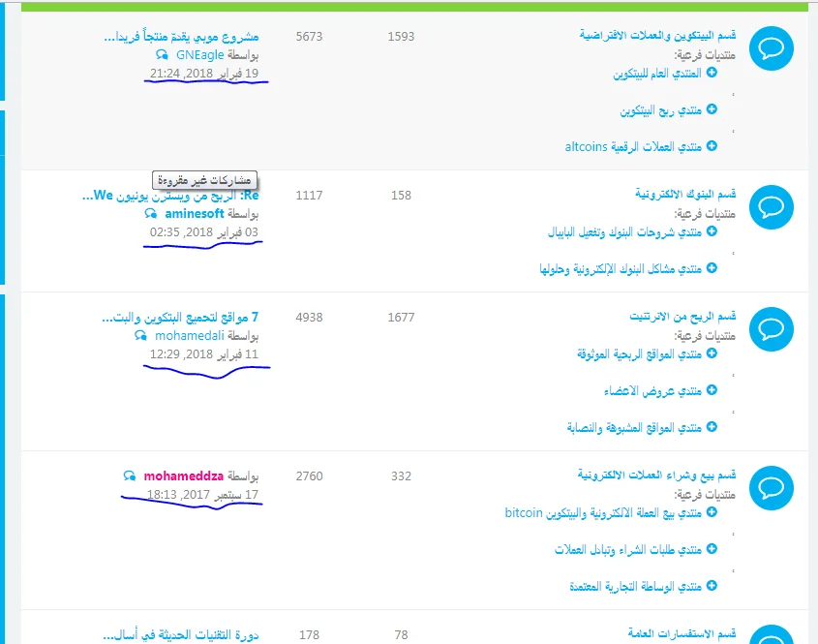View user profile of mohameddza
The image size is (818, 644).
pos(184,476)
